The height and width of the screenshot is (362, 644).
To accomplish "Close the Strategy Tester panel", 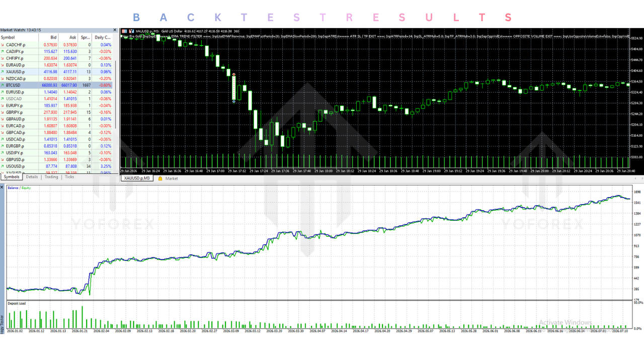I will (x=2, y=187).
